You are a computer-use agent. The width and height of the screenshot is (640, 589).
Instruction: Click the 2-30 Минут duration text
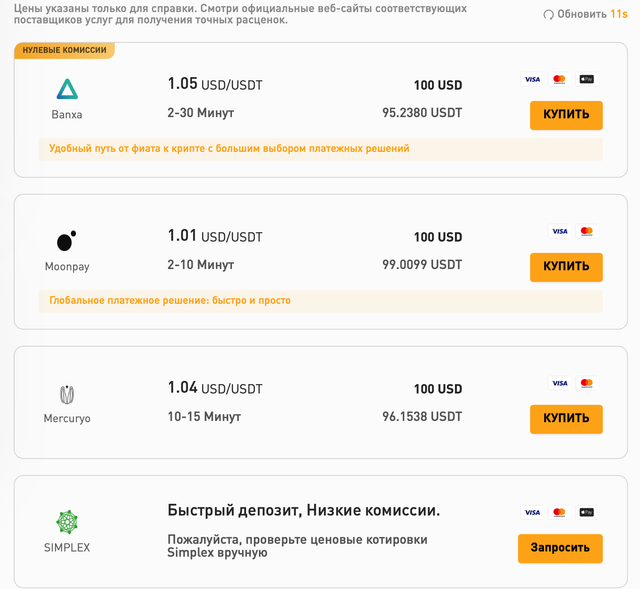(200, 113)
